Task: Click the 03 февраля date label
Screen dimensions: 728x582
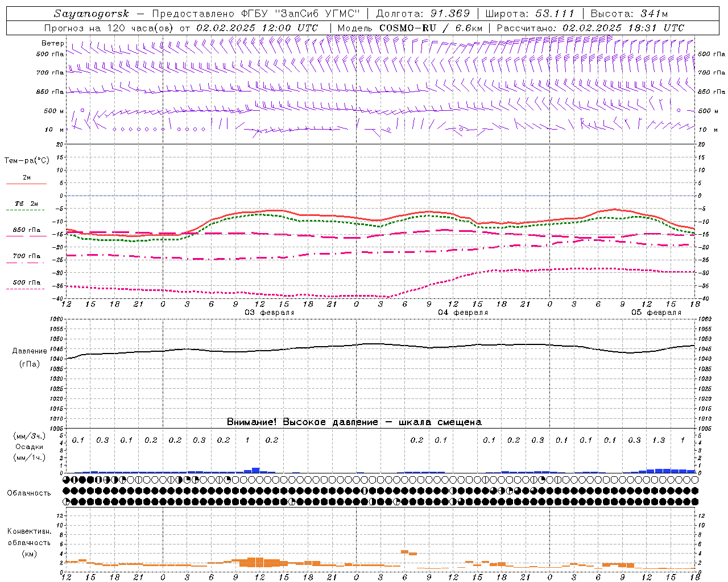Action: coord(270,313)
